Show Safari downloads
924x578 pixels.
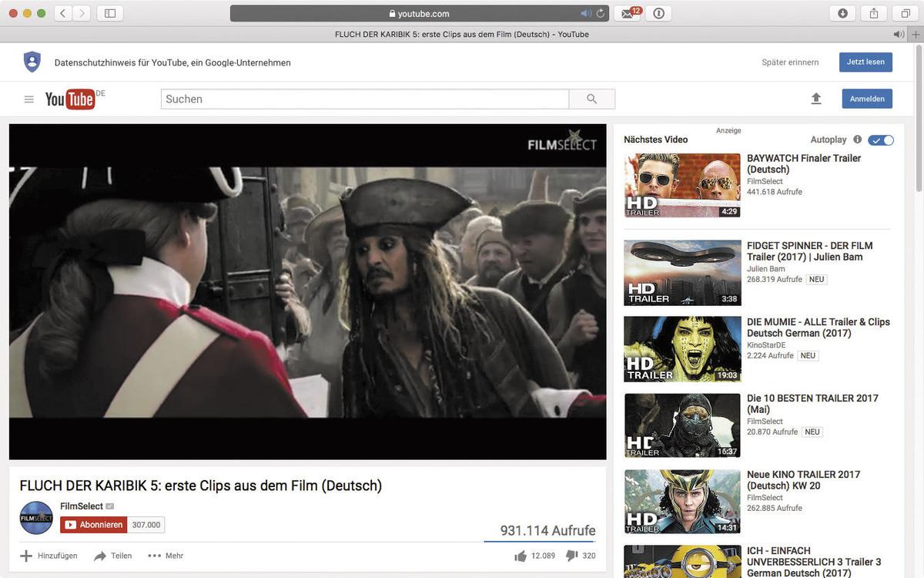point(842,13)
